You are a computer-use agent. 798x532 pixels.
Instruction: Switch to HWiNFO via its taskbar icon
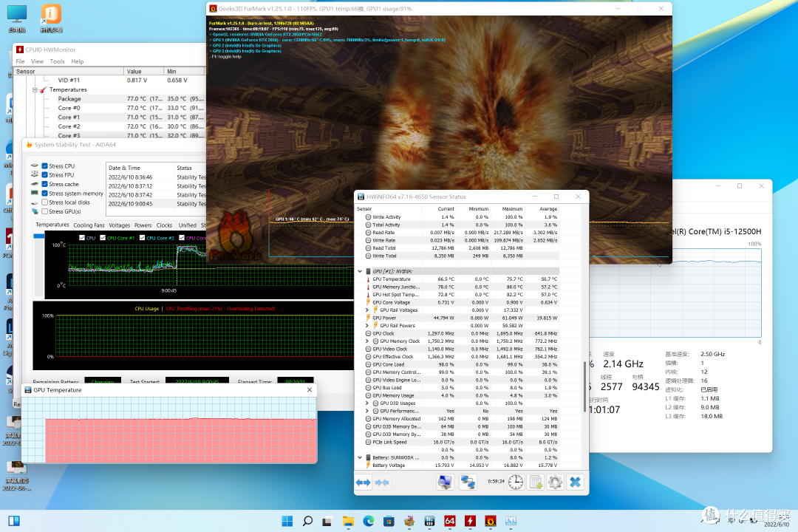click(429, 521)
